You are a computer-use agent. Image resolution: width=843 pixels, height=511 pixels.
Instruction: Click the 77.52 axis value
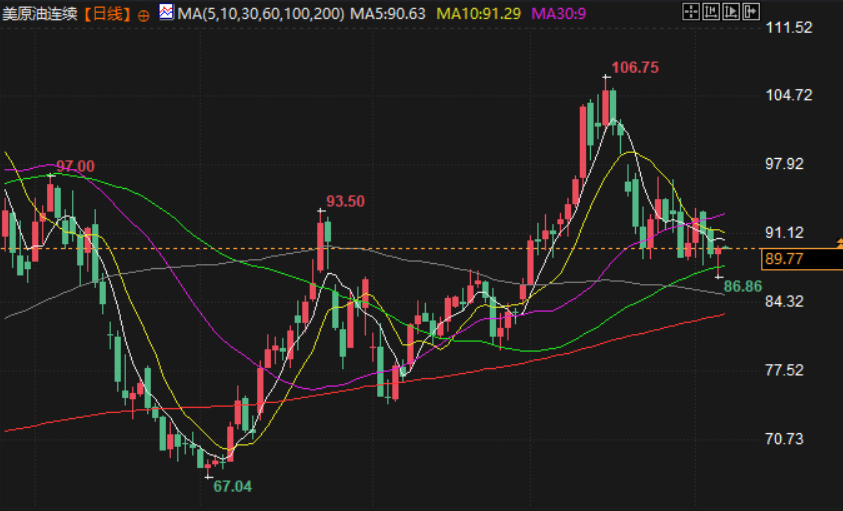click(784, 370)
